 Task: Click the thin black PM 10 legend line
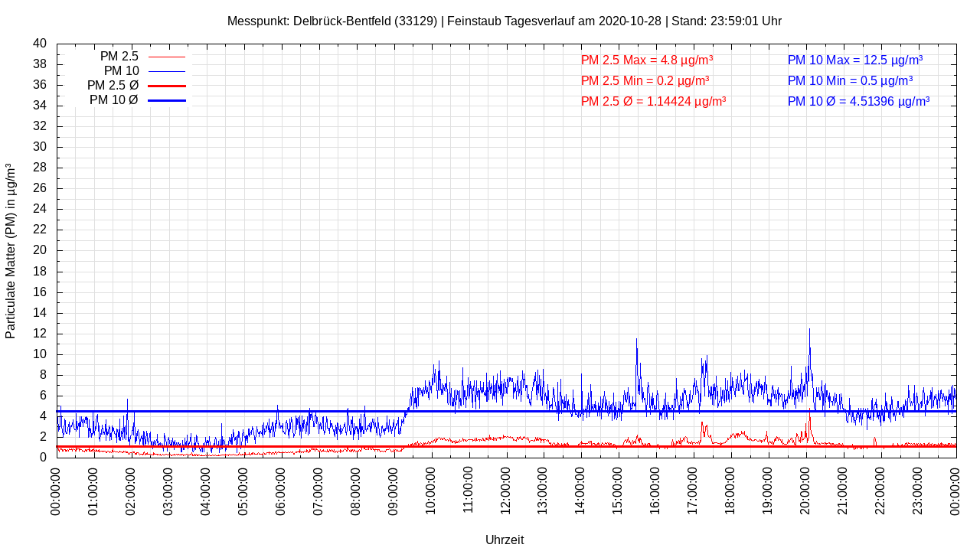point(166,71)
